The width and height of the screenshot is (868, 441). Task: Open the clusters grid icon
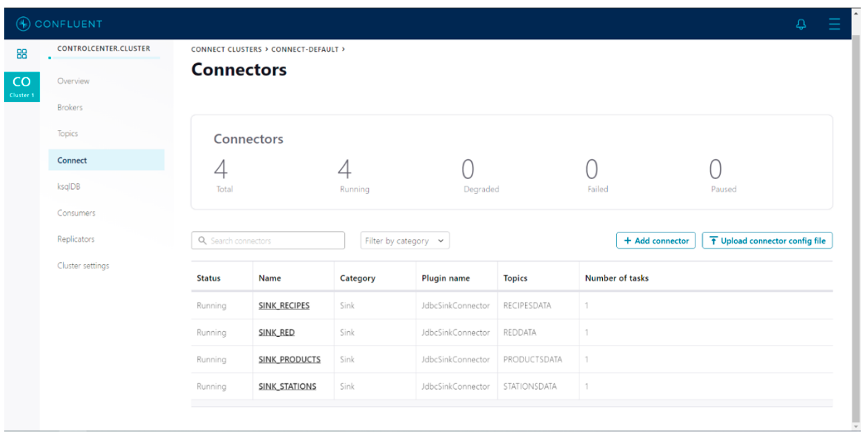pos(22,54)
